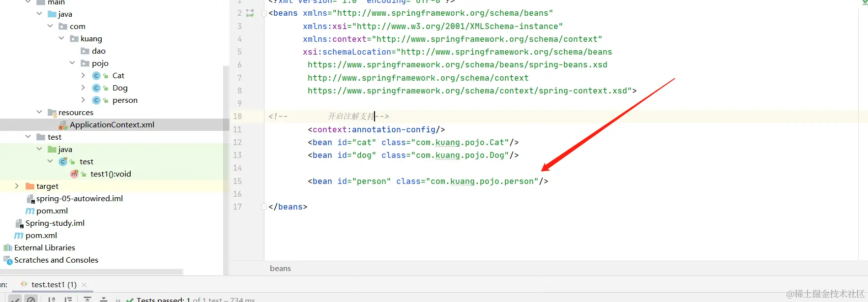The width and height of the screenshot is (868, 302).
Task: Click the test run icon on the test.test1 tab
Action: point(24,284)
